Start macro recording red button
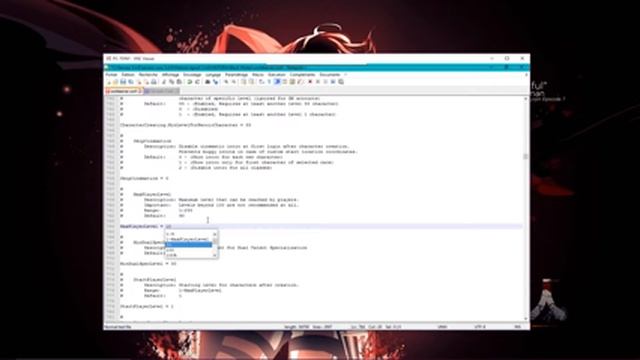This screenshot has width=640, height=360. point(310,82)
